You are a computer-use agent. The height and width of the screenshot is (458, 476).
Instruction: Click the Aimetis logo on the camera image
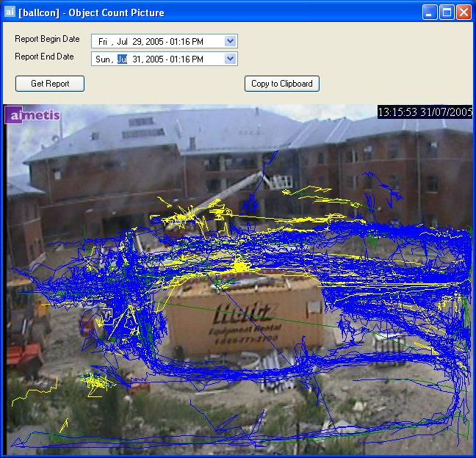point(24,115)
